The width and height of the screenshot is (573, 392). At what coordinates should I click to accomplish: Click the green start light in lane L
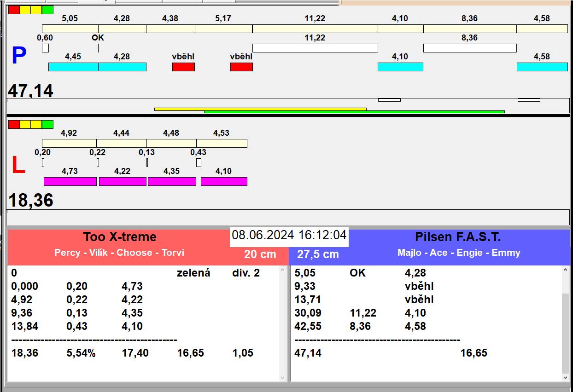pyautogui.click(x=47, y=124)
